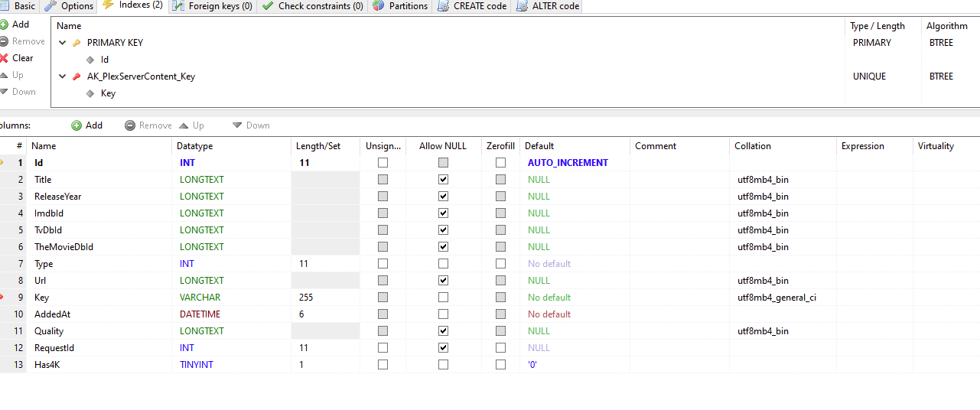Uncheck Allow NULL for Title
This screenshot has width=980, height=410.
click(443, 180)
